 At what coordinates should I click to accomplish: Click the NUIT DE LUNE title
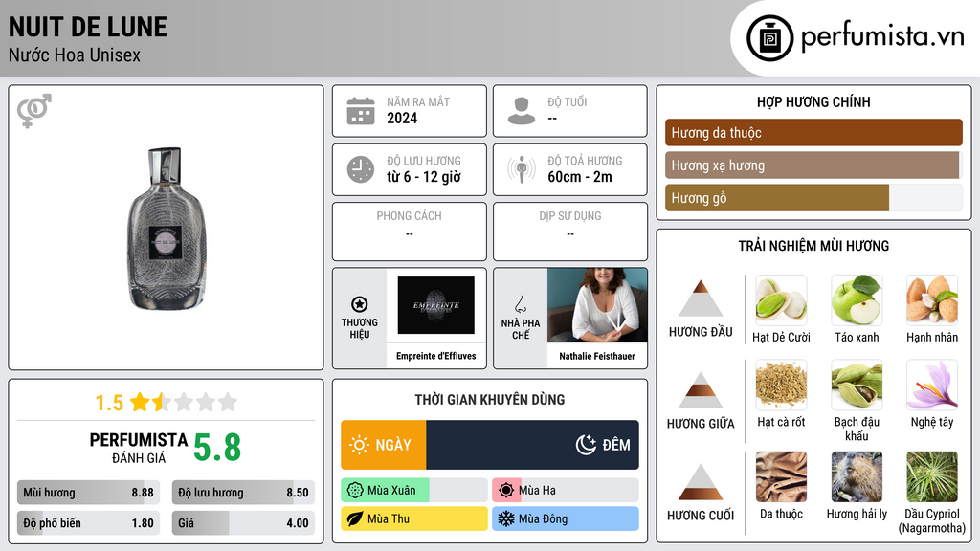click(88, 27)
